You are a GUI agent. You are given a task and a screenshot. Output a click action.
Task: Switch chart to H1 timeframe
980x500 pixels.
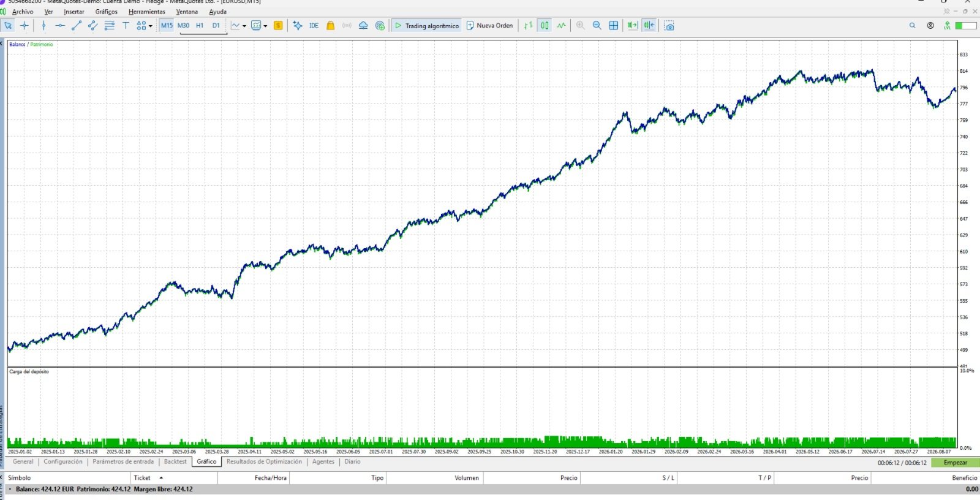pyautogui.click(x=200, y=26)
